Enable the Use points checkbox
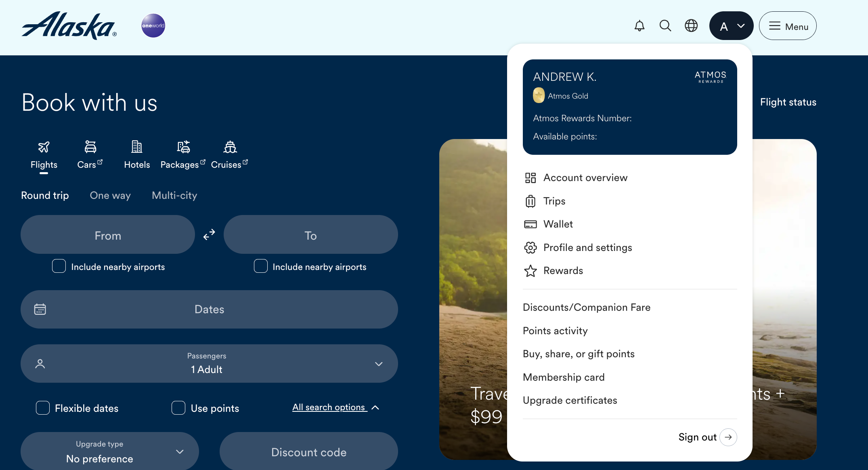 pyautogui.click(x=178, y=408)
